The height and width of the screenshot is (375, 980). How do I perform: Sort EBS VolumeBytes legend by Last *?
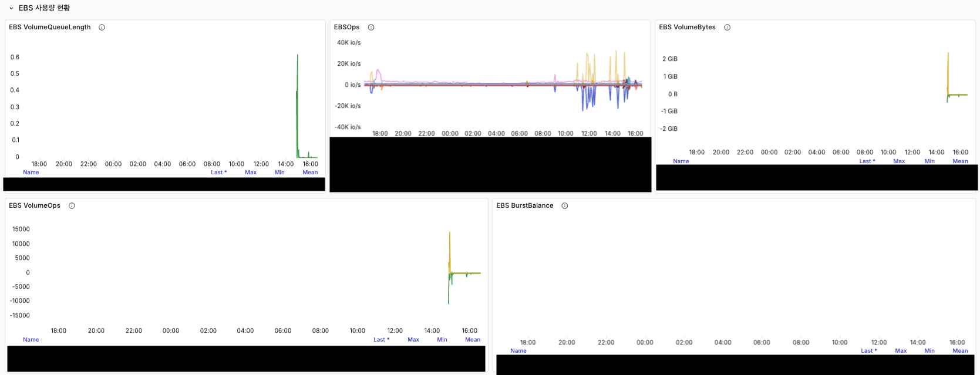click(867, 161)
